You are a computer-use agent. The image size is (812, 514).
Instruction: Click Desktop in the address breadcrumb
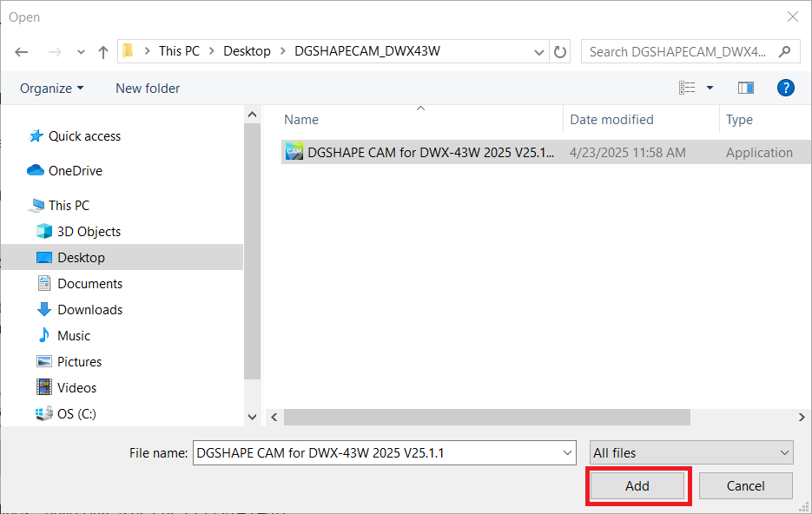(x=247, y=51)
